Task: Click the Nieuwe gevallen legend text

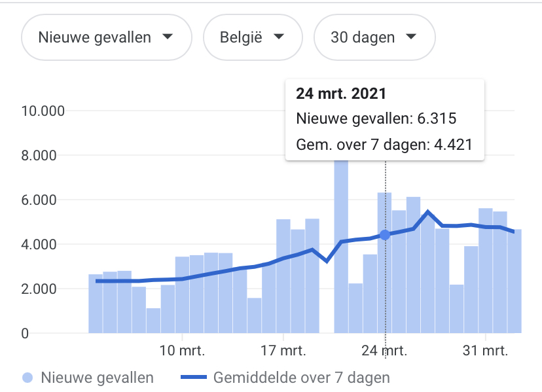Action: coord(97,378)
